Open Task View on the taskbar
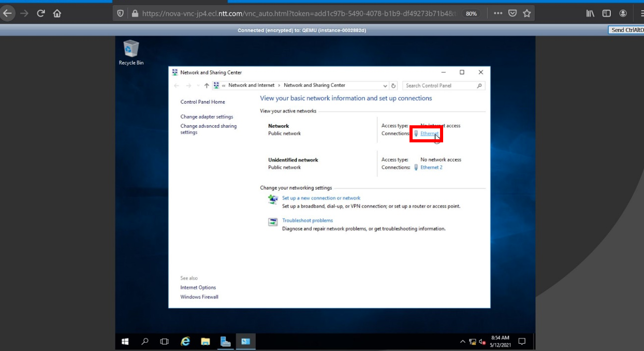The image size is (644, 351). coord(165,342)
